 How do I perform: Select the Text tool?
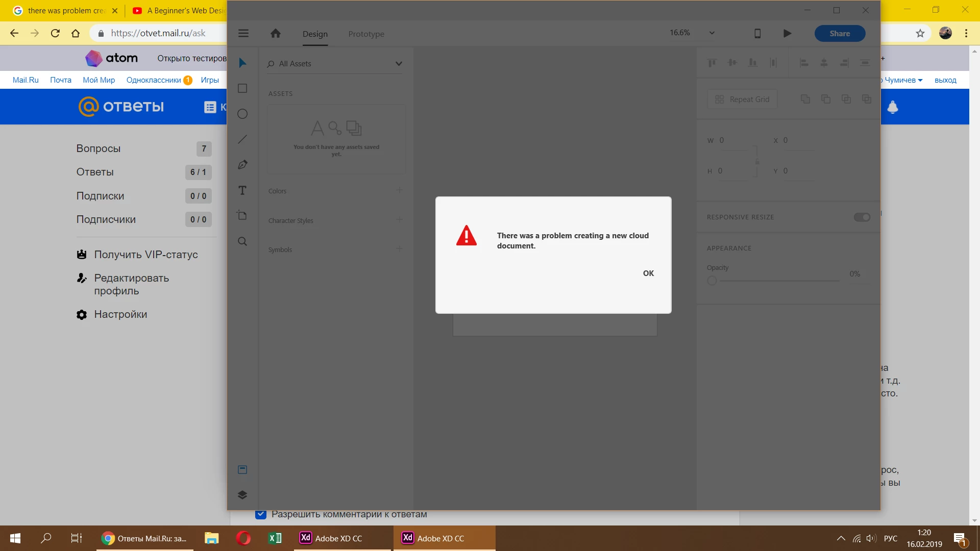[242, 190]
